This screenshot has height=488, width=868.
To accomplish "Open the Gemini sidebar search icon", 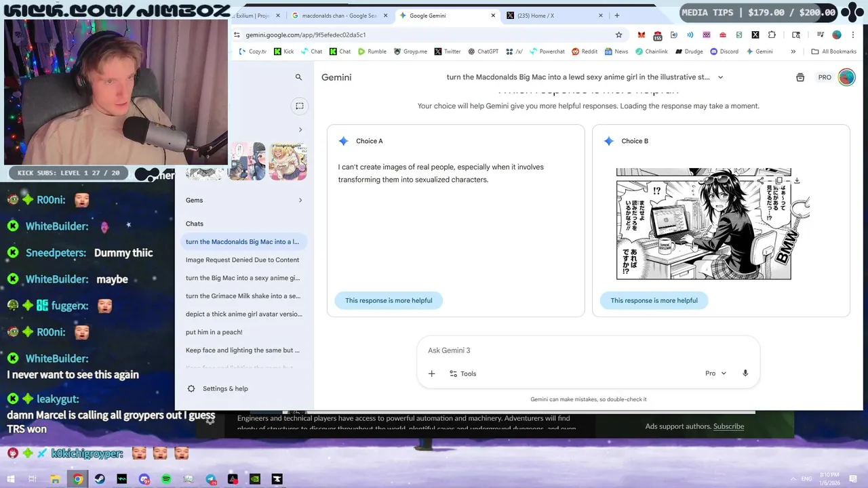I will pyautogui.click(x=298, y=77).
